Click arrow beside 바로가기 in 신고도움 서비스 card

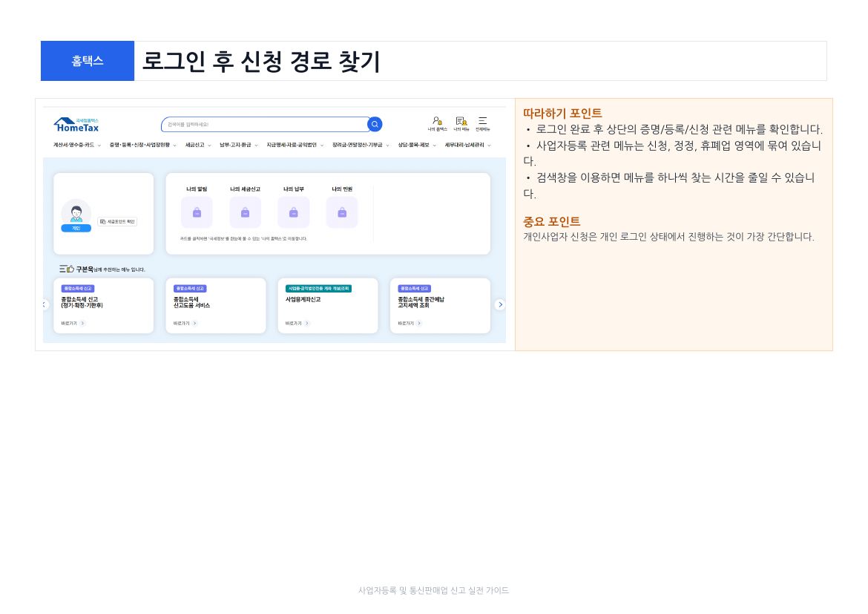(195, 323)
